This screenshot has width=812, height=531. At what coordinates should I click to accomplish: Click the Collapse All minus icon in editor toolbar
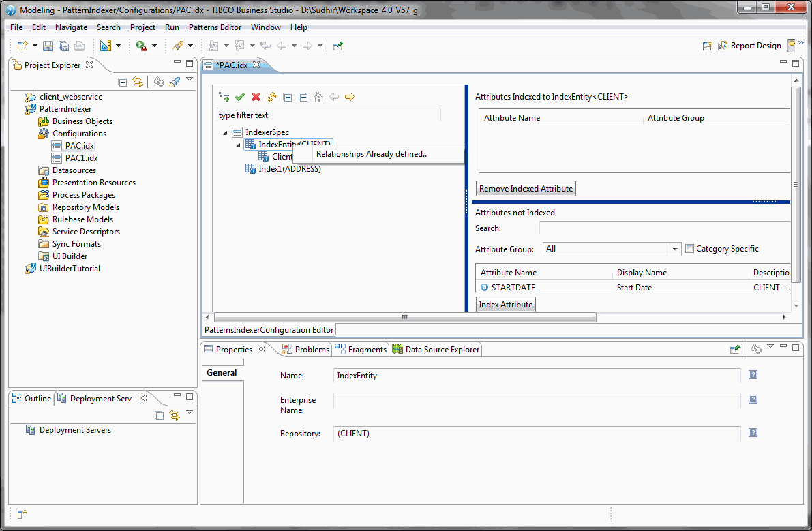pyautogui.click(x=303, y=97)
